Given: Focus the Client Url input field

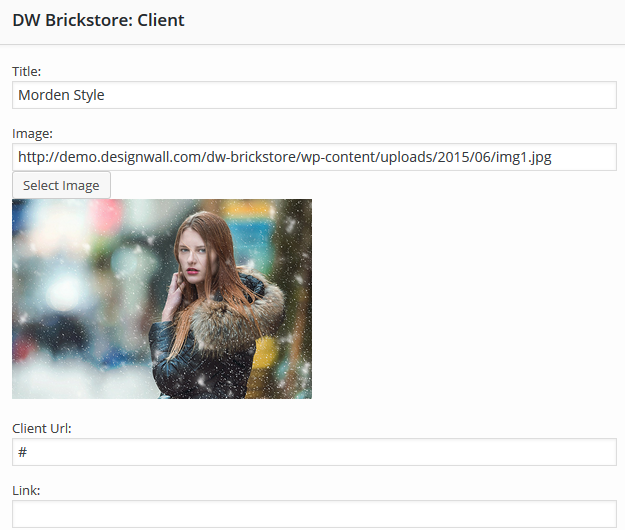Looking at the screenshot, I should (314, 452).
